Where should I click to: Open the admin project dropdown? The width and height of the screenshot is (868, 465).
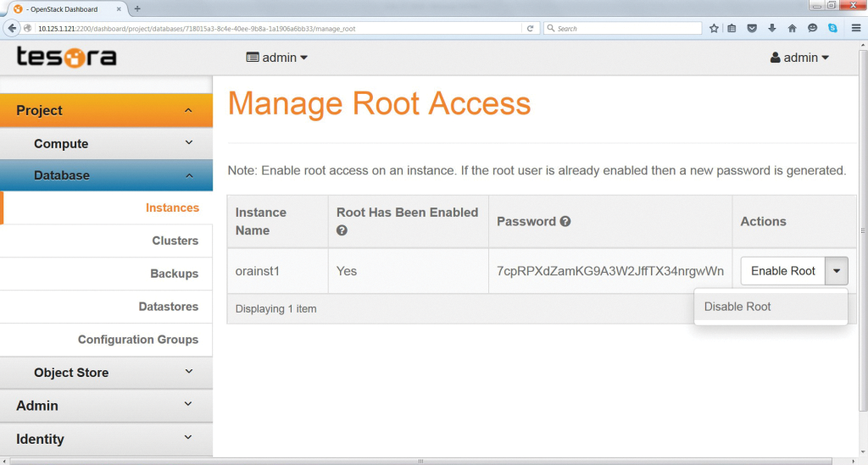(277, 58)
